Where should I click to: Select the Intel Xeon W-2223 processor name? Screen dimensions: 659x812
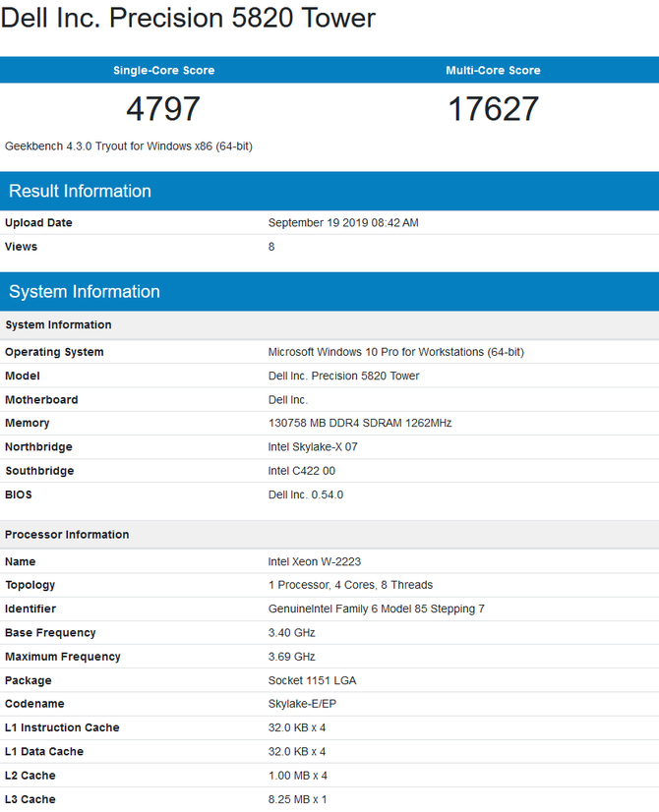[x=314, y=562]
